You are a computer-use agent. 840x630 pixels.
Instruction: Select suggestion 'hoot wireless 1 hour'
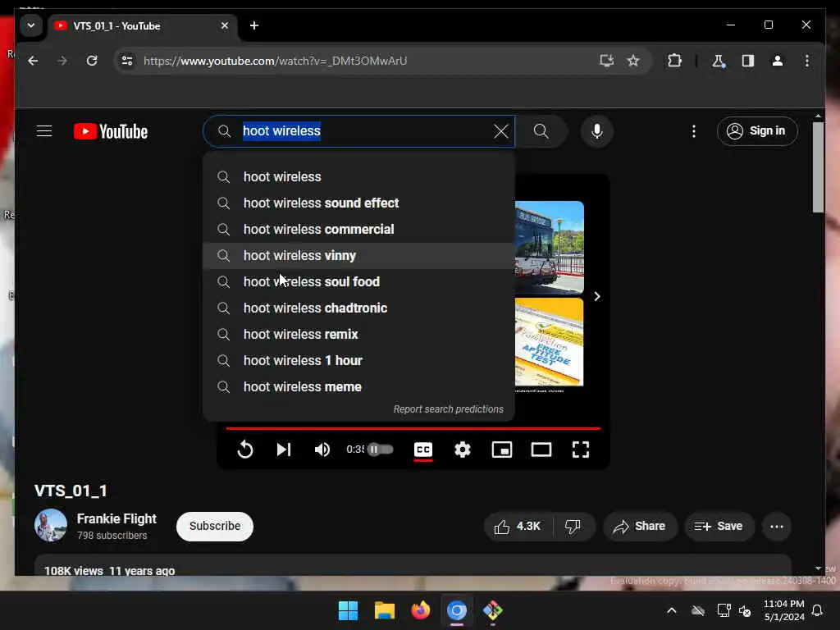(x=358, y=361)
